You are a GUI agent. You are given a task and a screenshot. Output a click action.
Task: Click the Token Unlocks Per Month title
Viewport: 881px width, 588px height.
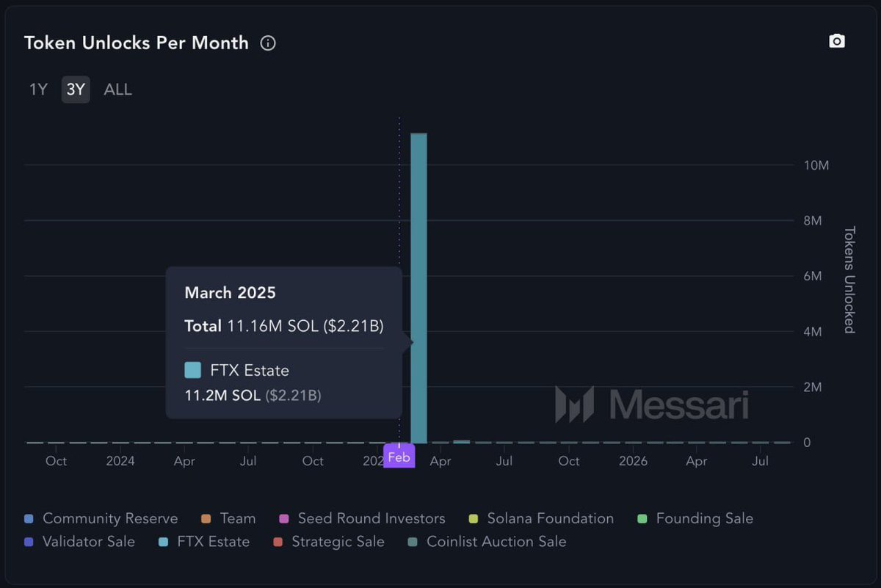click(137, 43)
